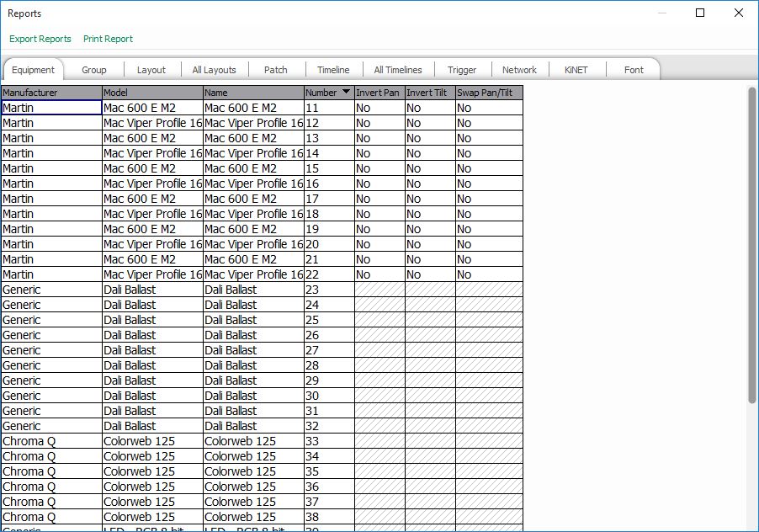Image resolution: width=759 pixels, height=532 pixels.
Task: Select the Number cell showing 18
Action: pos(329,214)
